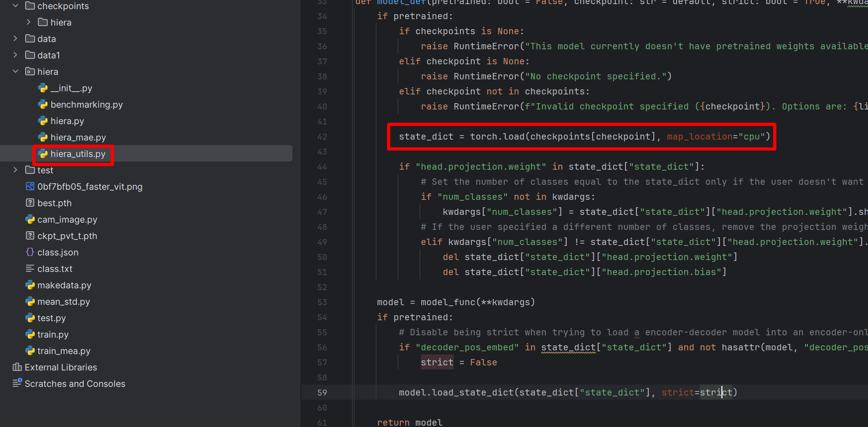Click load_state_dict call on line 59
The width and height of the screenshot is (868, 427).
click(x=473, y=392)
